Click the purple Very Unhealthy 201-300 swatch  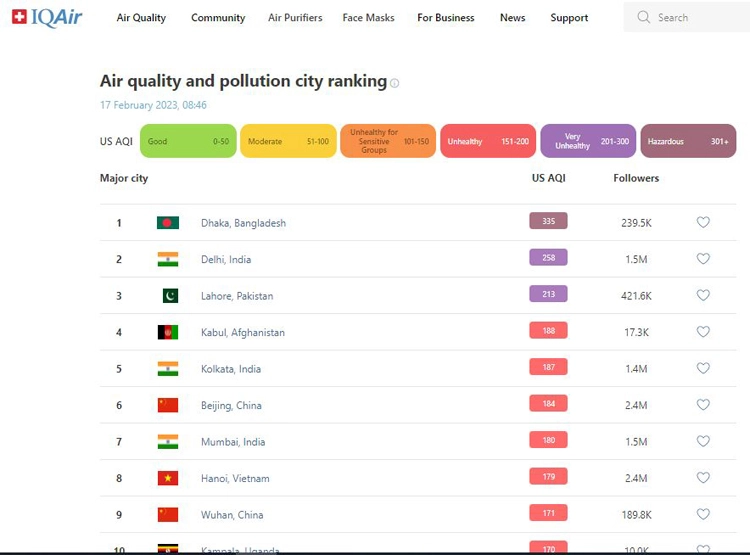[588, 141]
